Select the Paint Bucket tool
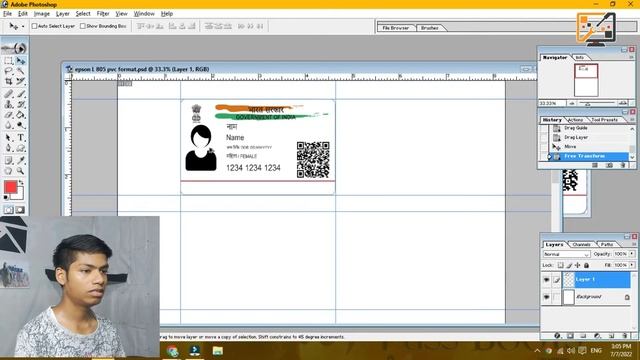 [x=21, y=115]
